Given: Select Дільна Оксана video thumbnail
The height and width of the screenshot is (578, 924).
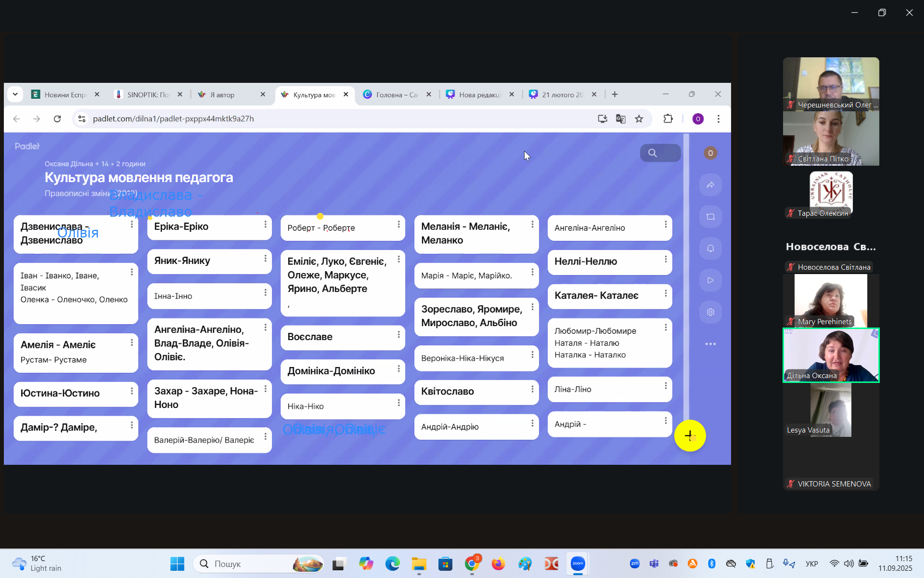Looking at the screenshot, I should pyautogui.click(x=831, y=355).
